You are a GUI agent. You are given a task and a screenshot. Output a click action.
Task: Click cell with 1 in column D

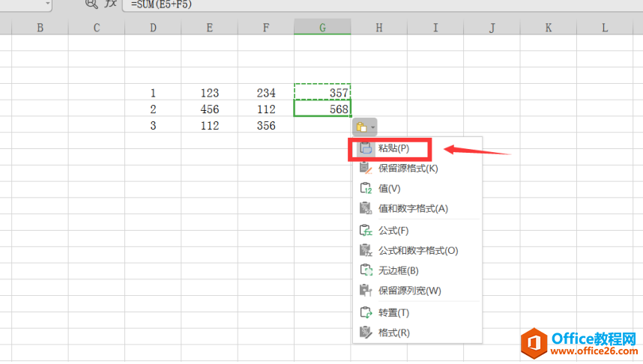153,92
